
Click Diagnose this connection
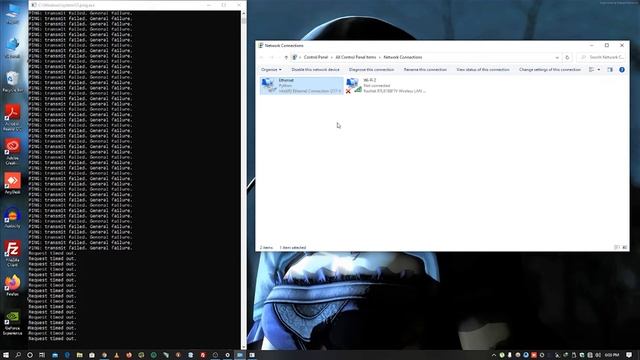pyautogui.click(x=371, y=70)
